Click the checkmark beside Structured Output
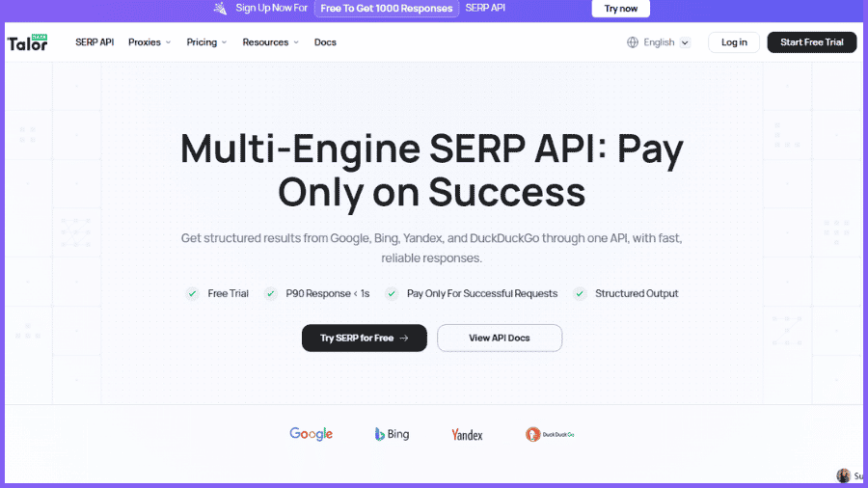The width and height of the screenshot is (868, 488). (580, 294)
